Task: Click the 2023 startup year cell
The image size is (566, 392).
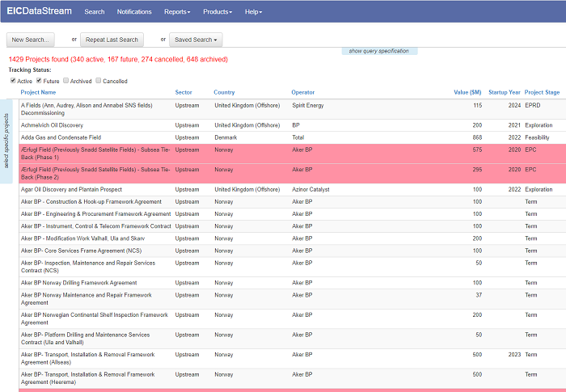Action: [514, 355]
